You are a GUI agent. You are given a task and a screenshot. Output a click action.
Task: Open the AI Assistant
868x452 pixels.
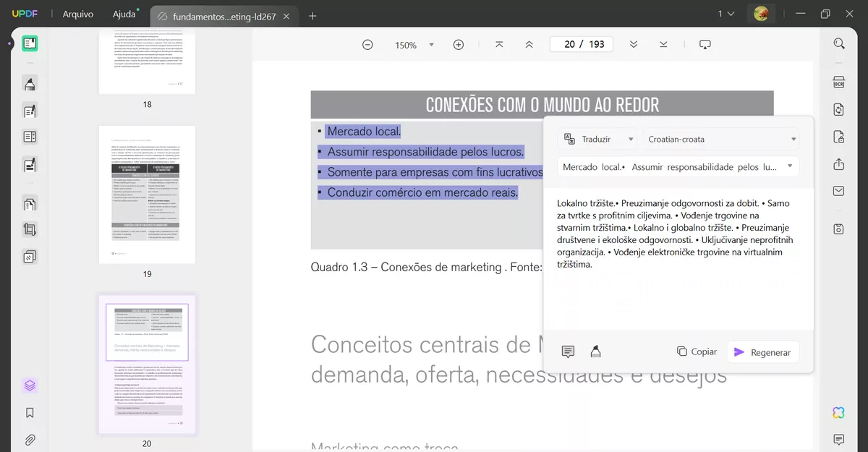pos(838,412)
